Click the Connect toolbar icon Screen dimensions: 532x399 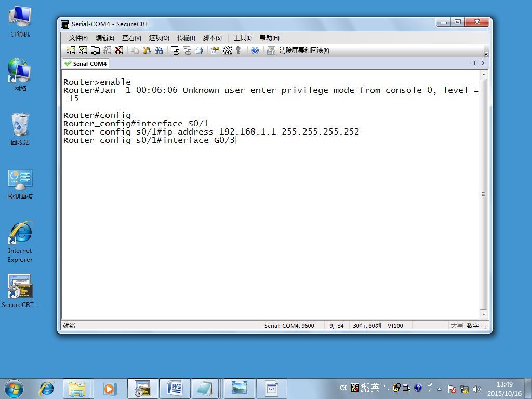pyautogui.click(x=71, y=50)
